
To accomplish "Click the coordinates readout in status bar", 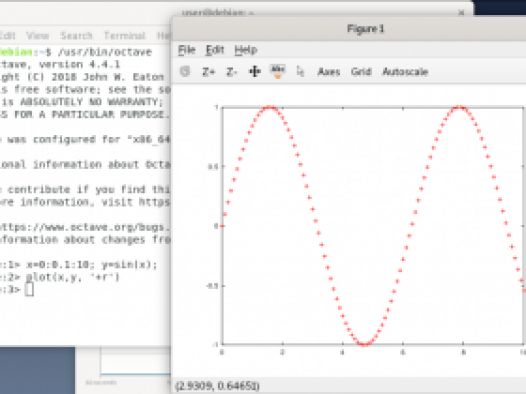I will pos(217,386).
